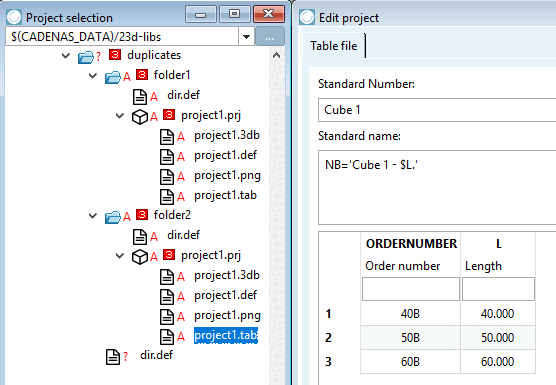Click the cube icon of folder1's project1.prj
The width and height of the screenshot is (556, 385).
pos(140,117)
